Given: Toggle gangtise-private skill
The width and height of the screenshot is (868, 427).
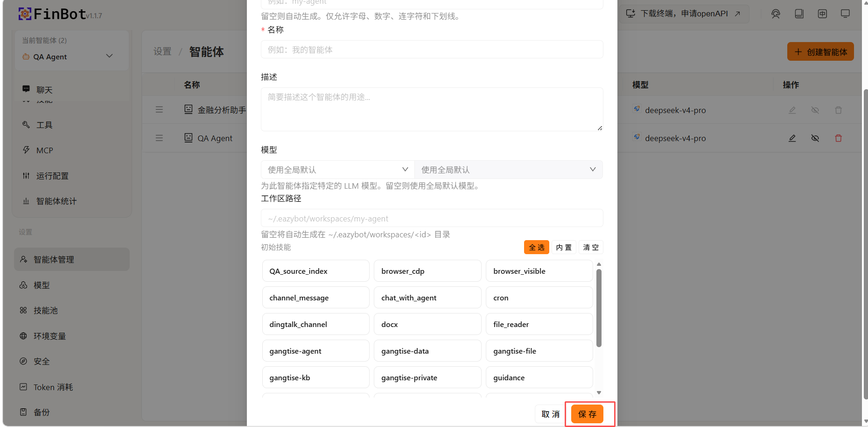Looking at the screenshot, I should [x=427, y=377].
